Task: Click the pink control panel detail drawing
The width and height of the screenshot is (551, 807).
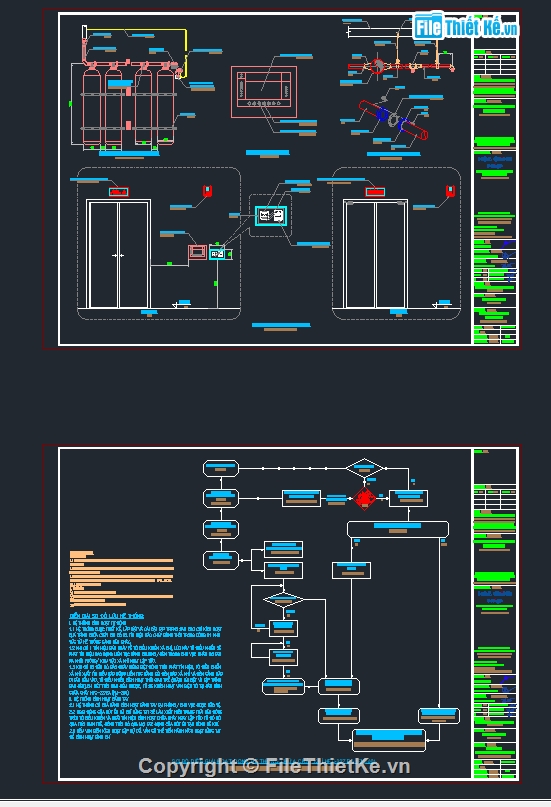Action: click(x=264, y=92)
